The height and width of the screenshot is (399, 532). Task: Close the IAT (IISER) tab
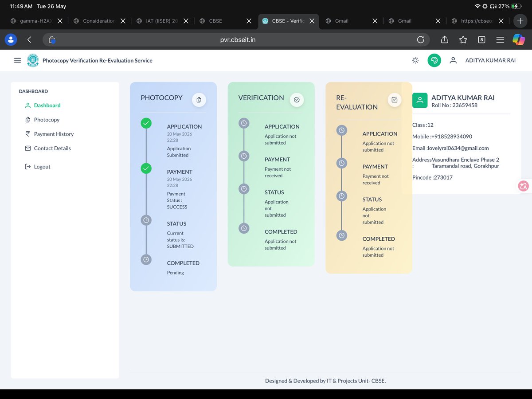tap(186, 21)
